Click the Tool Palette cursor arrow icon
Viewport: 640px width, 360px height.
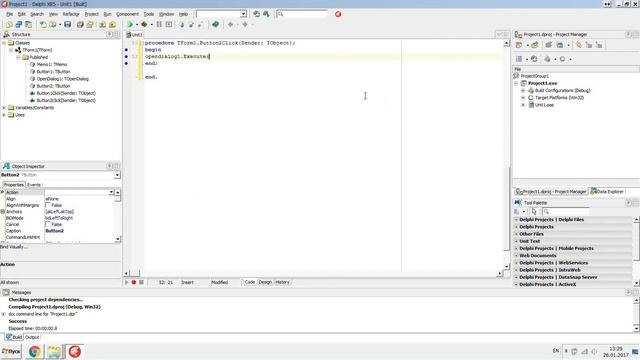[534, 211]
